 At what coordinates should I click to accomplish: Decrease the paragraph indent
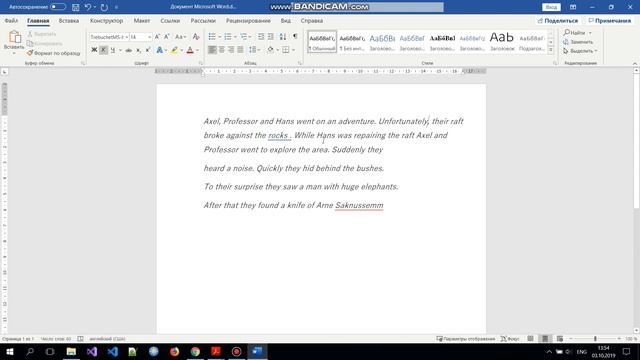[x=261, y=37]
